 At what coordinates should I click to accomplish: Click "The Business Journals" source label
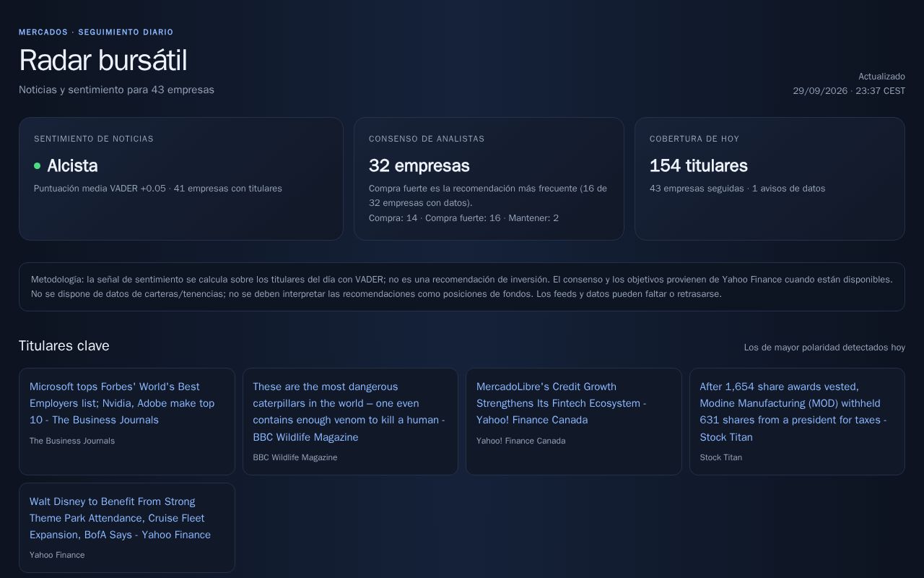[x=72, y=441]
